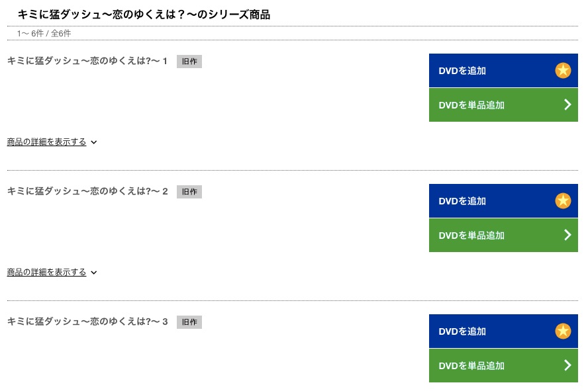Click arrow on volume 2 single DVD button
Image resolution: width=588 pixels, height=391 pixels.
click(567, 235)
